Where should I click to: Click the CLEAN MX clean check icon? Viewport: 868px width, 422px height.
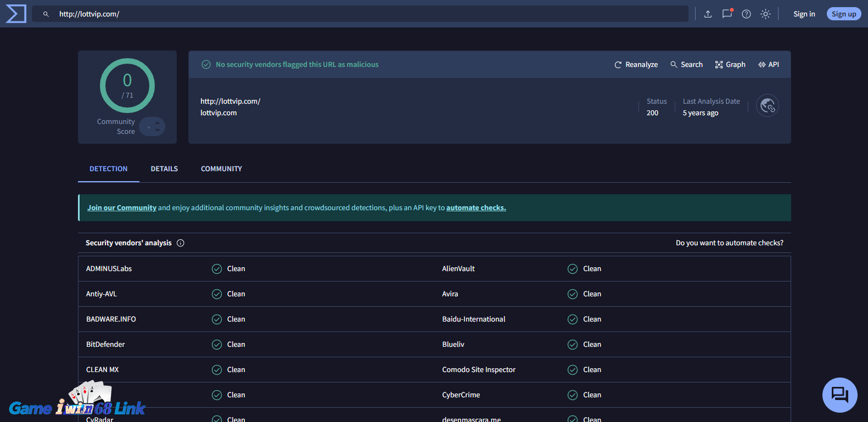[217, 370]
